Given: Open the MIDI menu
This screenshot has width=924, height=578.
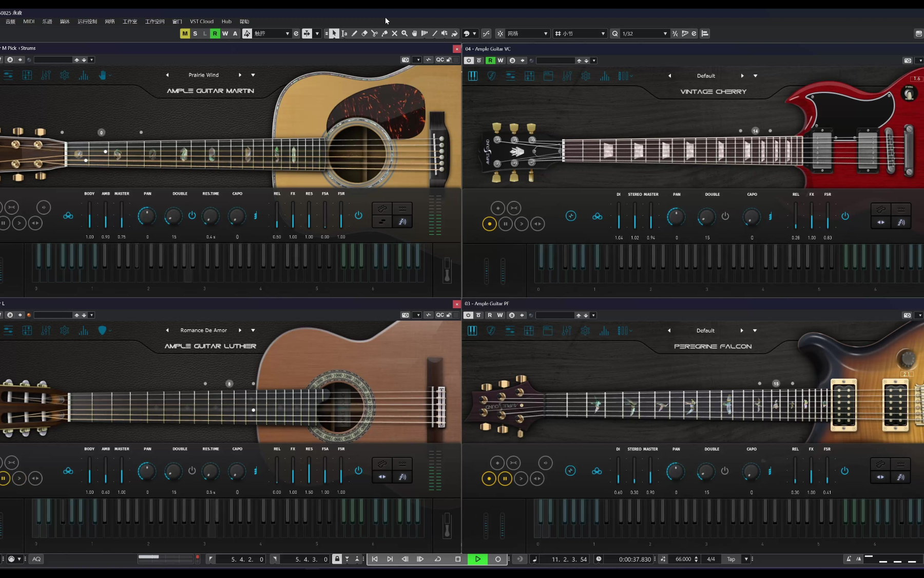Looking at the screenshot, I should click(29, 22).
